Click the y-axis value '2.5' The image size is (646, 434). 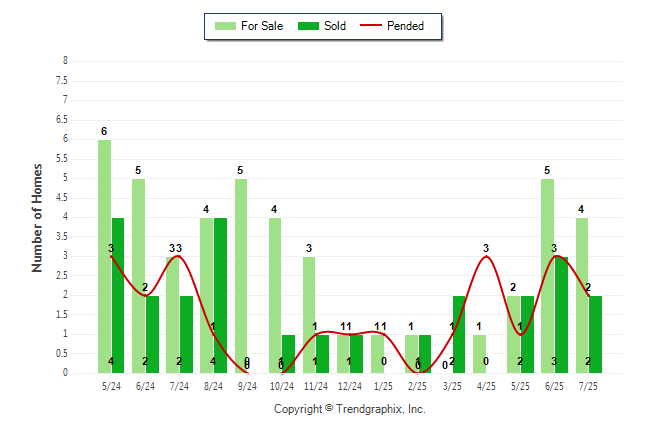point(62,275)
